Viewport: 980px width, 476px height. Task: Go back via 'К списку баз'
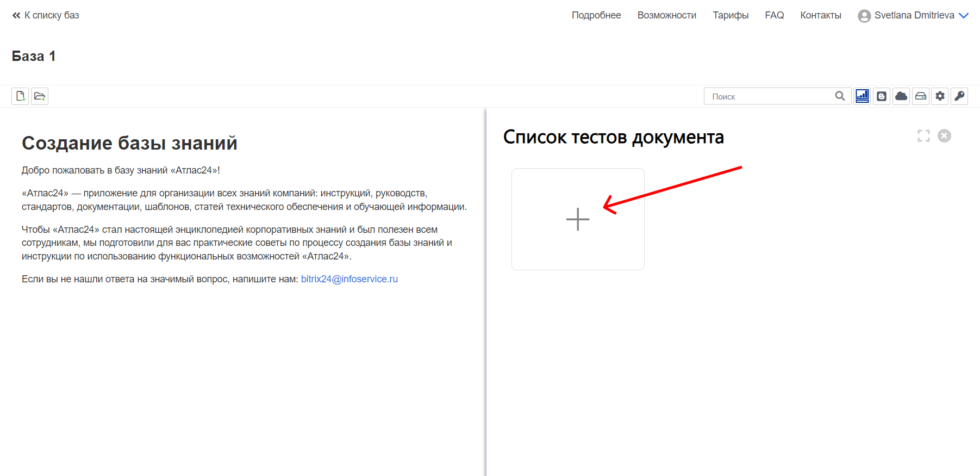46,15
